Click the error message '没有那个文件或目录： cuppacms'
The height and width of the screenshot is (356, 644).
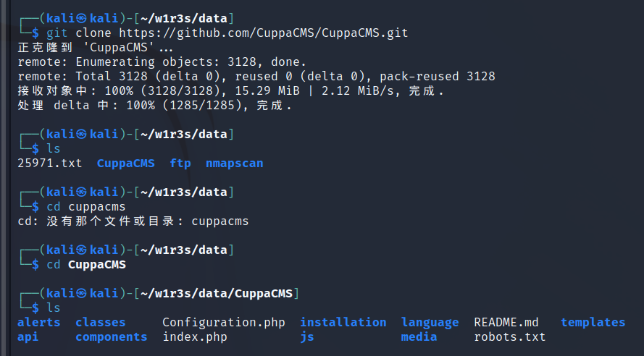pyautogui.click(x=148, y=221)
